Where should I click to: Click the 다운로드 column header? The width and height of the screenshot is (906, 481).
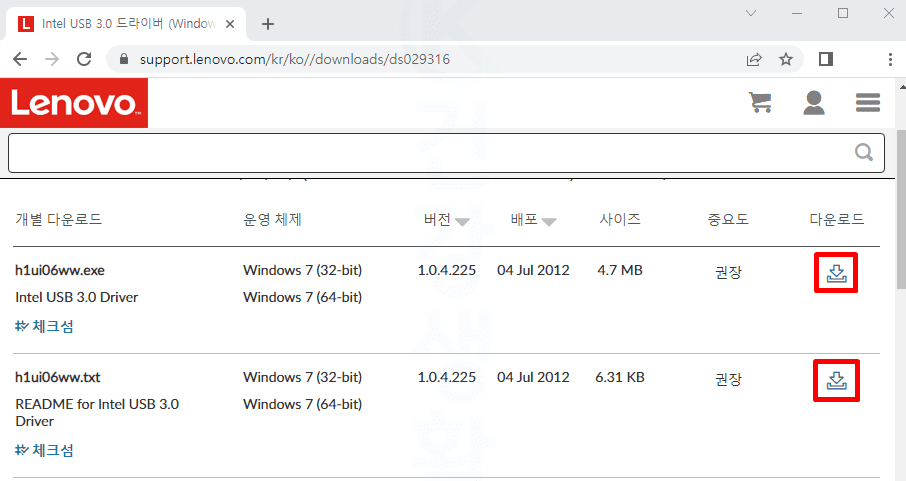tap(836, 219)
